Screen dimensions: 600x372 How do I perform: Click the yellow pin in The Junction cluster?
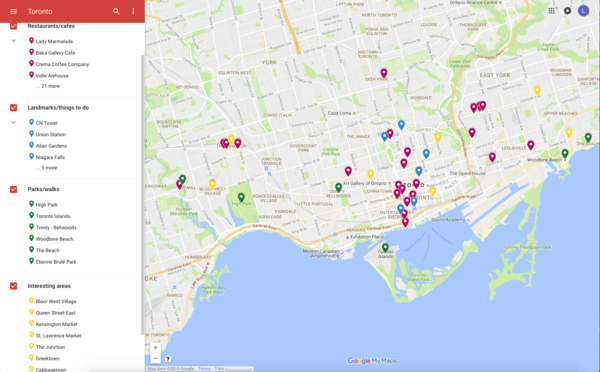coord(231,139)
